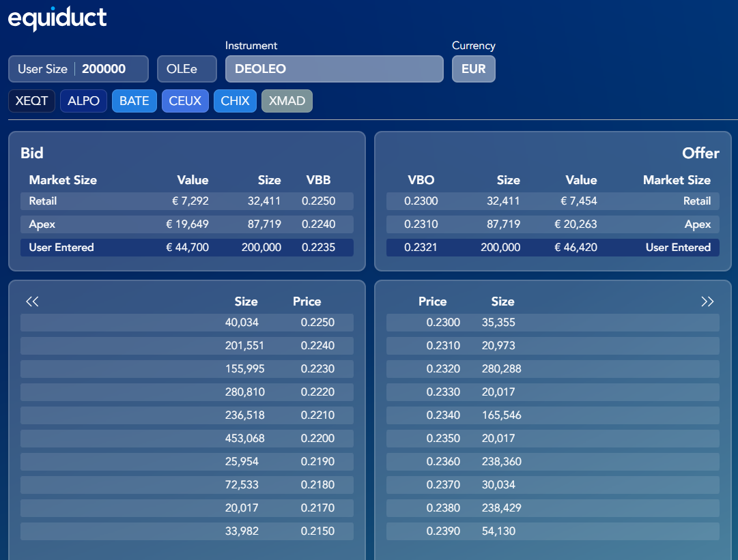Select the Apex row in Offer panel
The image size is (738, 560).
[552, 224]
